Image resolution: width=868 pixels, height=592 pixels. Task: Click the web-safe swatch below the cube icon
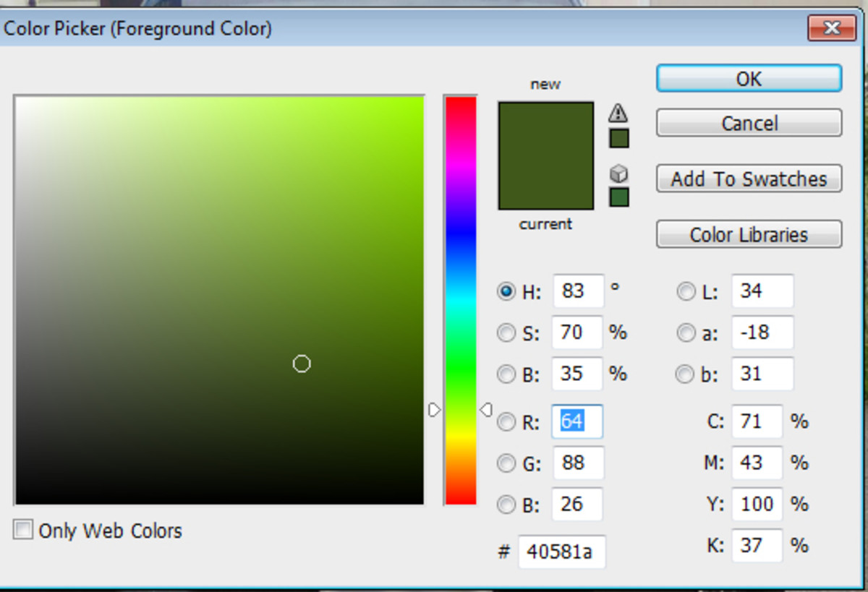(618, 197)
